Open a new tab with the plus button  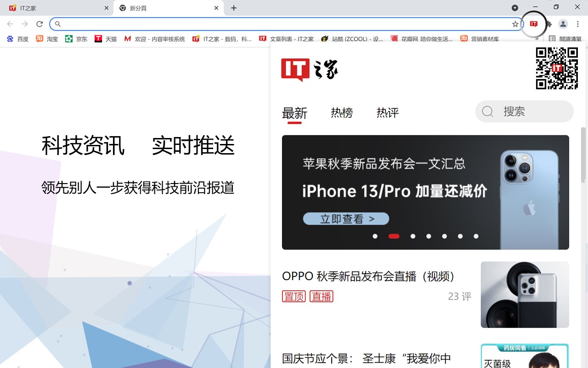point(234,8)
